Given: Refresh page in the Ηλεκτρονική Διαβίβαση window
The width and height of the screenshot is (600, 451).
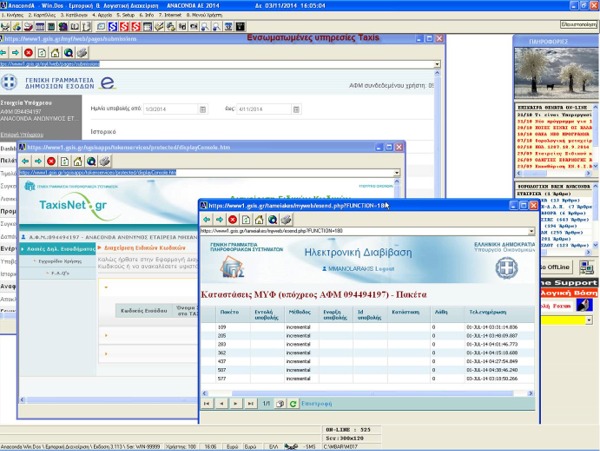Looking at the screenshot, I should (x=246, y=220).
